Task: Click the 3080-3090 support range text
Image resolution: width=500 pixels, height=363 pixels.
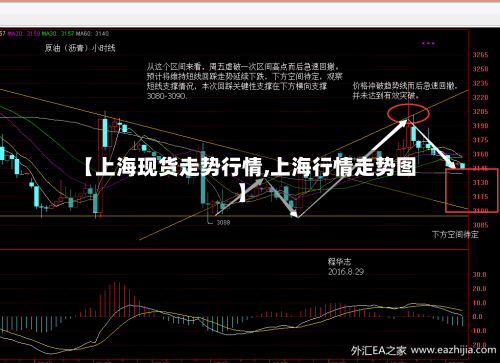Action: [x=167, y=96]
